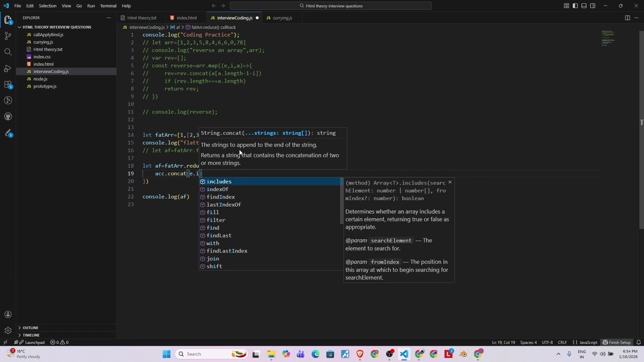Open the VS Code taskbar icon

[x=404, y=354]
